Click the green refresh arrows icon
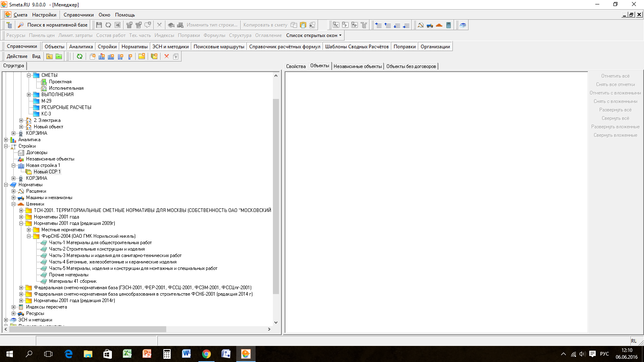 point(80,56)
